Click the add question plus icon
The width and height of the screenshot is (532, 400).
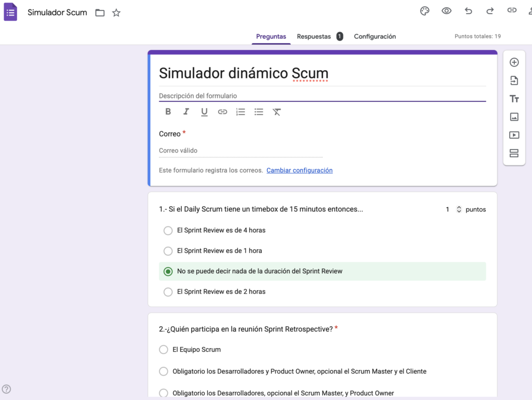[514, 62]
